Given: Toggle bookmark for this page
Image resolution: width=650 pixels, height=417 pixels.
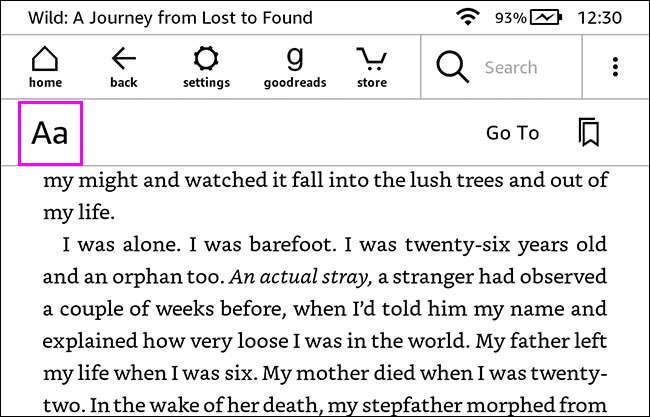Looking at the screenshot, I should click(589, 133).
